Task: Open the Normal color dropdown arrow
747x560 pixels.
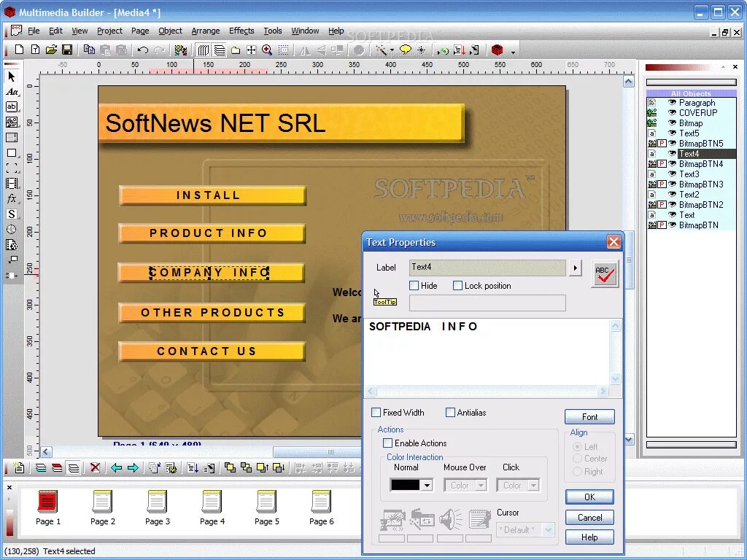Action: click(x=427, y=485)
